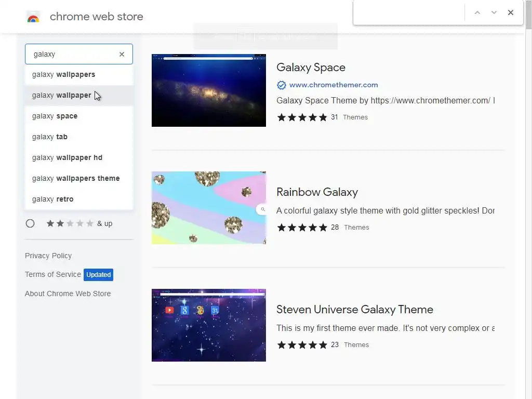The width and height of the screenshot is (532, 399).
Task: Choose the galaxy space suggestion
Action: coord(79,116)
